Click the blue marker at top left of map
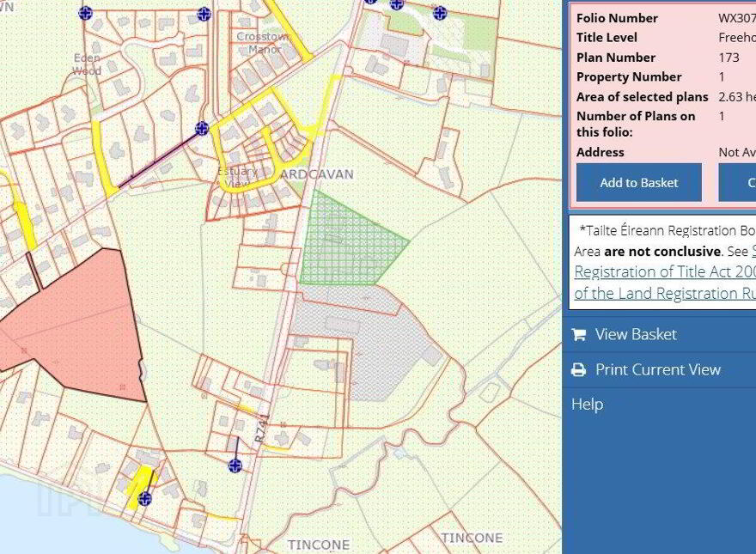The height and width of the screenshot is (554, 756). click(85, 13)
